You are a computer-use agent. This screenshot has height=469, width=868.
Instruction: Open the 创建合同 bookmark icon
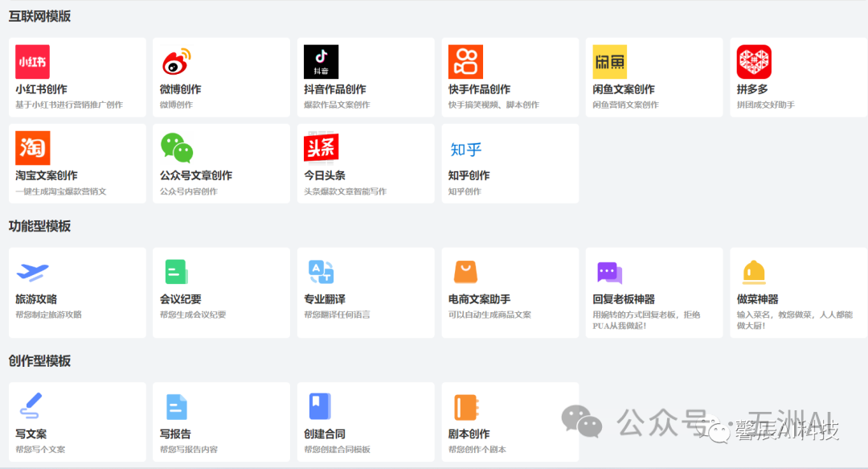tap(320, 406)
